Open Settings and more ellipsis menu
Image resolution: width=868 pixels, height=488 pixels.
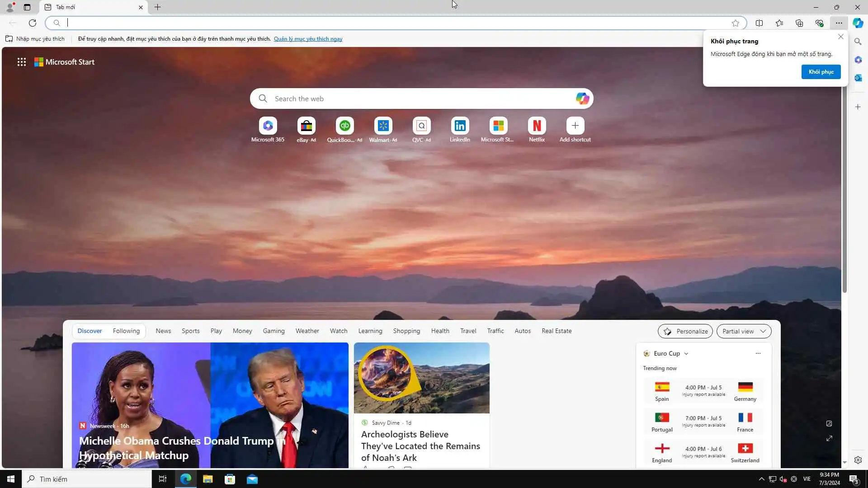click(839, 23)
